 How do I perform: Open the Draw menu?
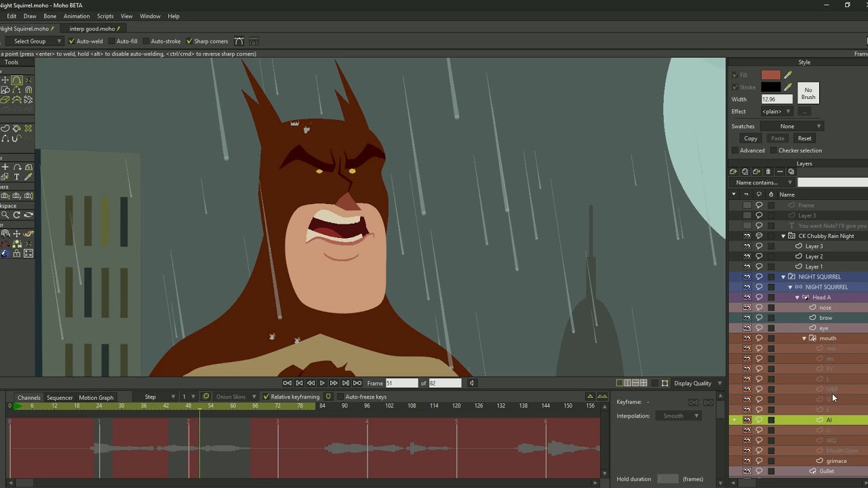click(x=30, y=16)
